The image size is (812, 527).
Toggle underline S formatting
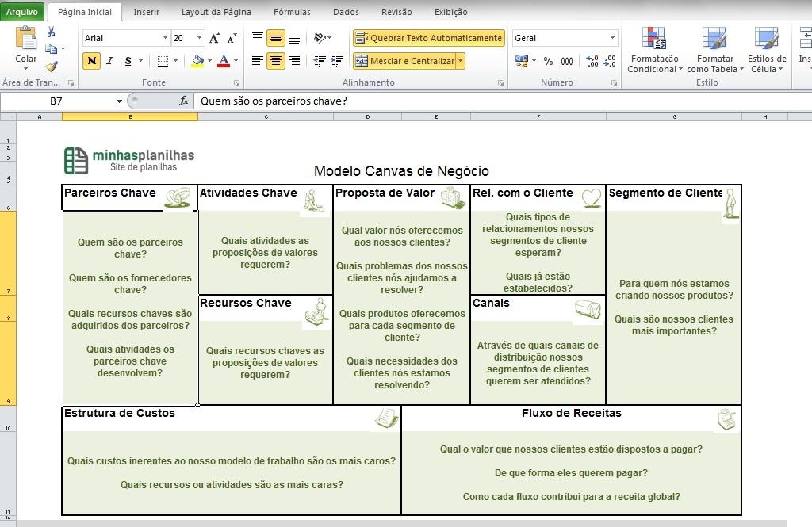128,61
